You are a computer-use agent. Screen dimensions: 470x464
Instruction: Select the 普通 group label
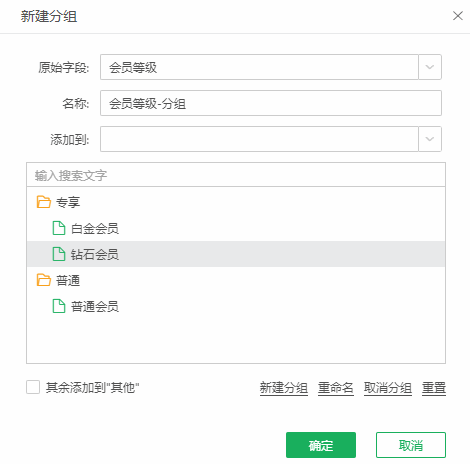[68, 281]
